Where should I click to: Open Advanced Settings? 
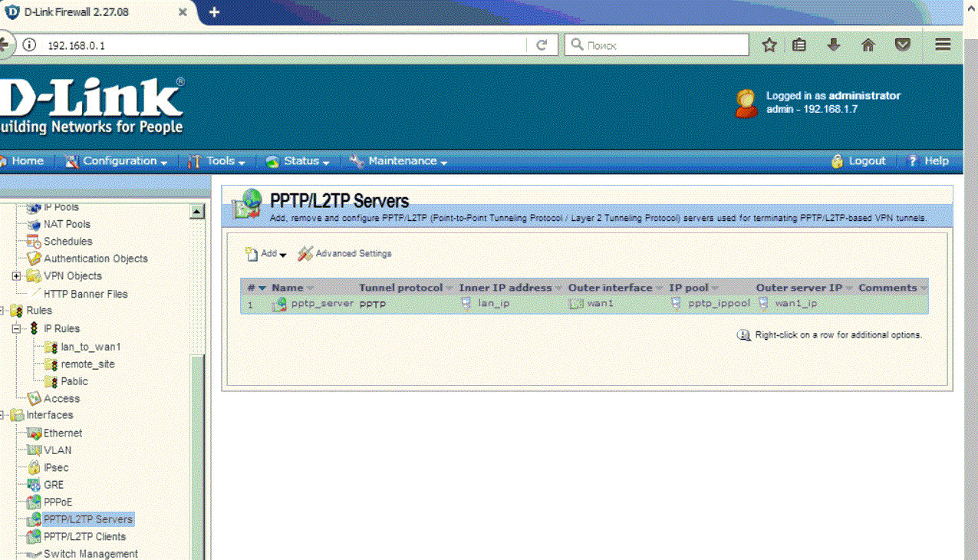coord(344,253)
